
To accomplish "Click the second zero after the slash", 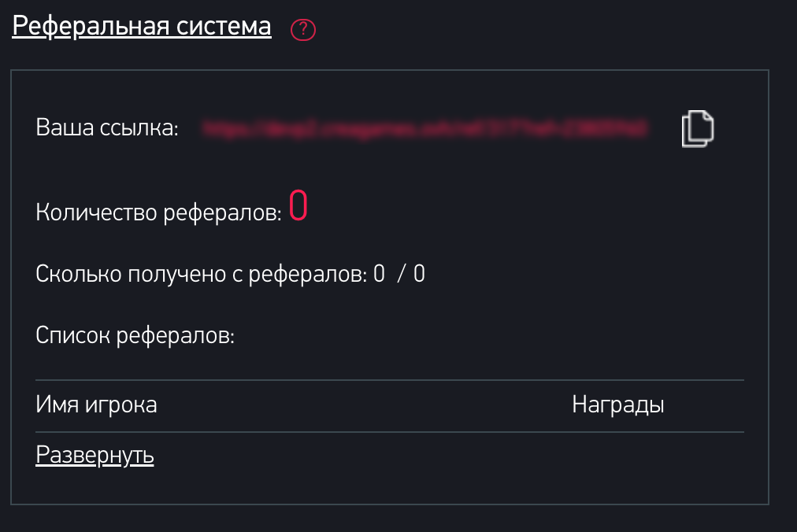I will coord(419,275).
